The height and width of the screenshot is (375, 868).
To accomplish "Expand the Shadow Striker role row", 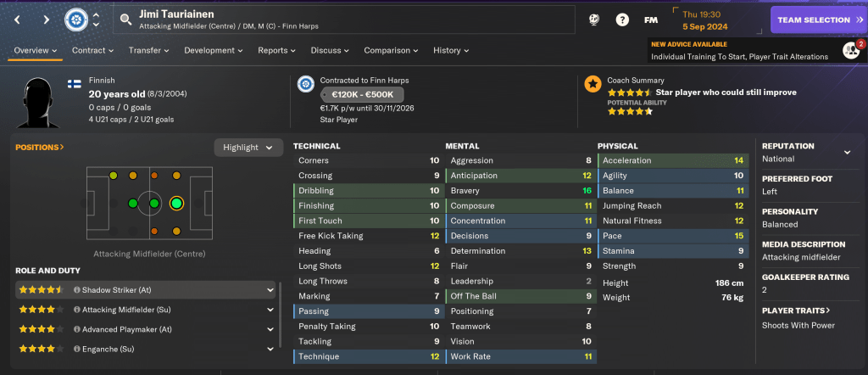I will (270, 289).
